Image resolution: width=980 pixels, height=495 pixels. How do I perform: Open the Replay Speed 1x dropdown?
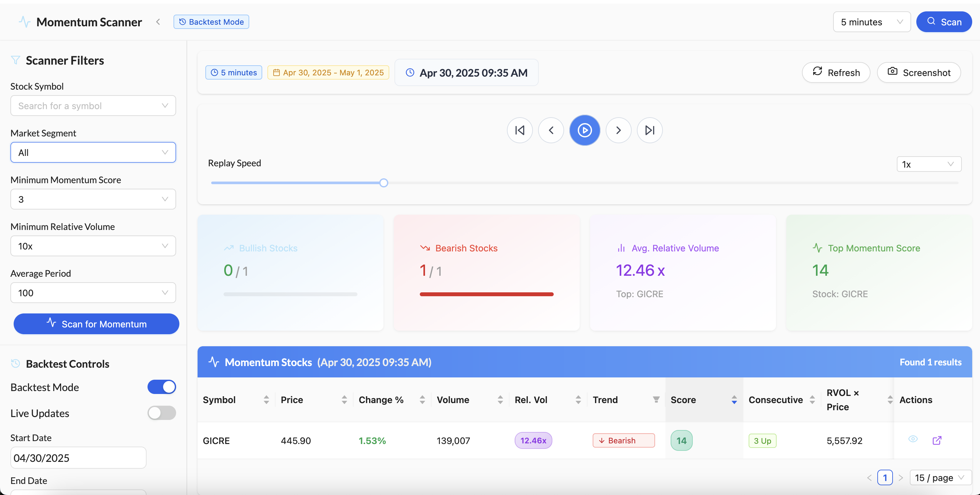click(929, 164)
